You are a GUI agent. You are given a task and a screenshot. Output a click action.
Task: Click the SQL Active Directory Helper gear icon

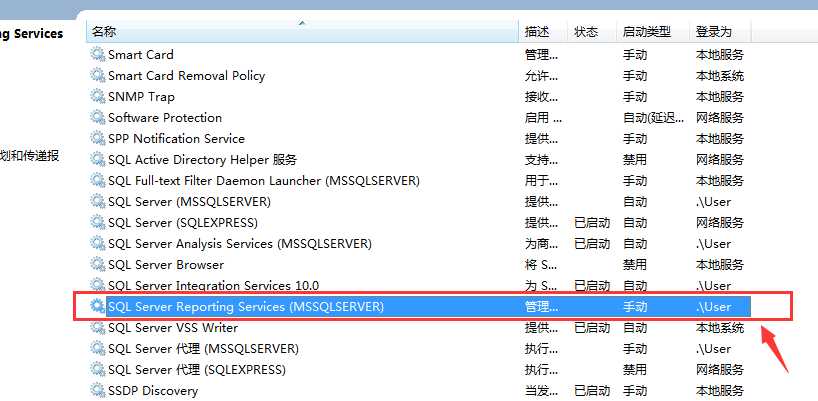tap(98, 160)
